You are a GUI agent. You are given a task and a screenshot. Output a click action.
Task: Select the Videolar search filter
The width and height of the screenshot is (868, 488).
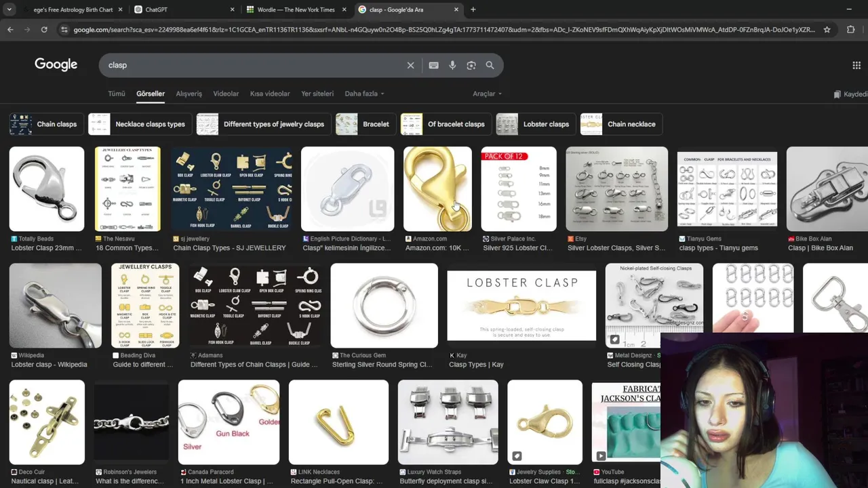(x=226, y=94)
